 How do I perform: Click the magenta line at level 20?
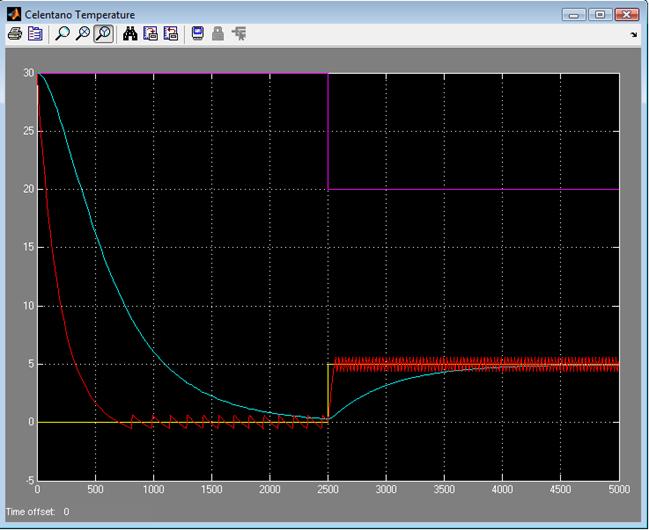470,189
